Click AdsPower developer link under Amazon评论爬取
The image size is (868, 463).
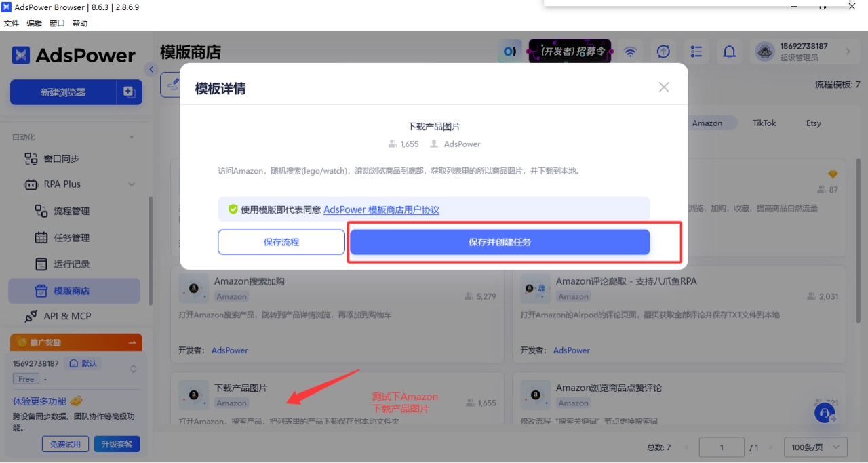[x=572, y=350]
